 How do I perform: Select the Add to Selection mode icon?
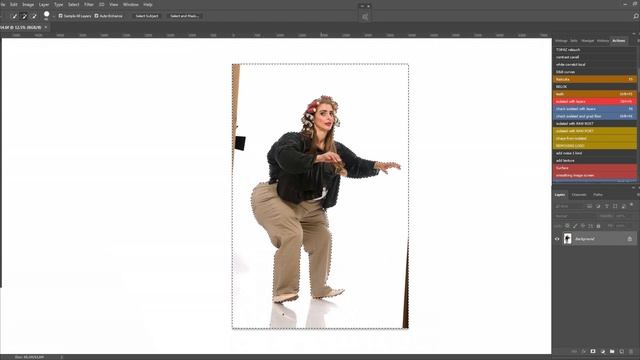coord(24,16)
